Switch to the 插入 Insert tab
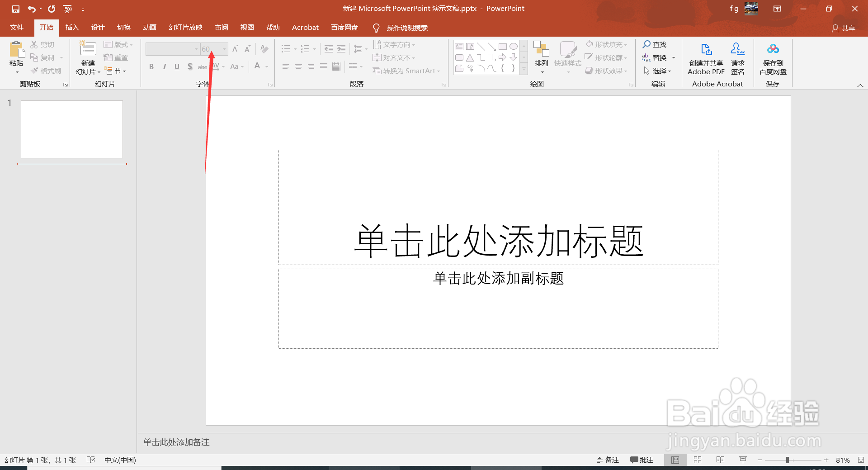 click(72, 27)
